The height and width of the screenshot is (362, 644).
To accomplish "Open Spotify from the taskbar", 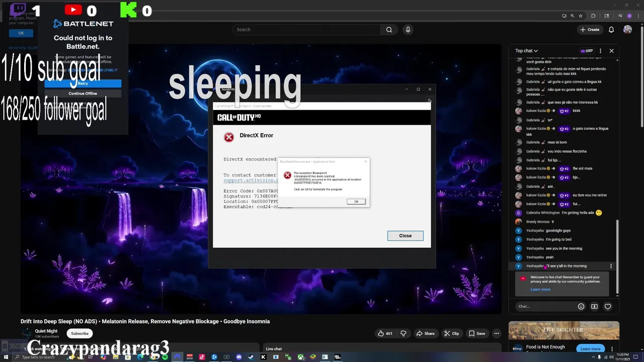I will [x=165, y=357].
